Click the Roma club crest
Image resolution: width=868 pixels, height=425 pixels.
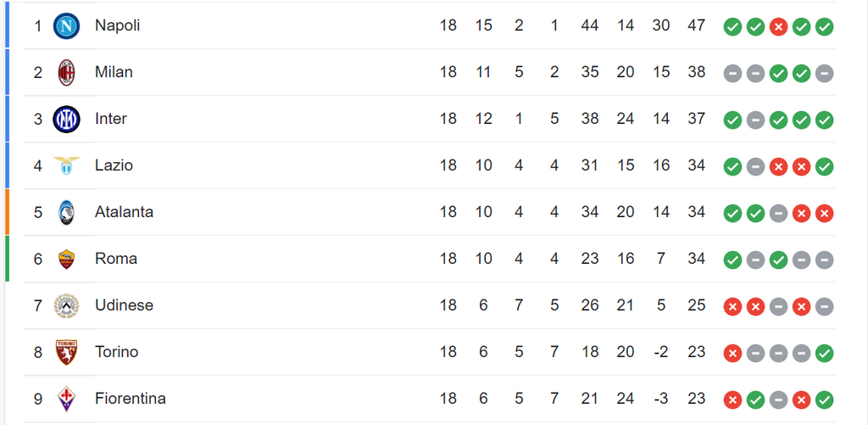coord(66,259)
